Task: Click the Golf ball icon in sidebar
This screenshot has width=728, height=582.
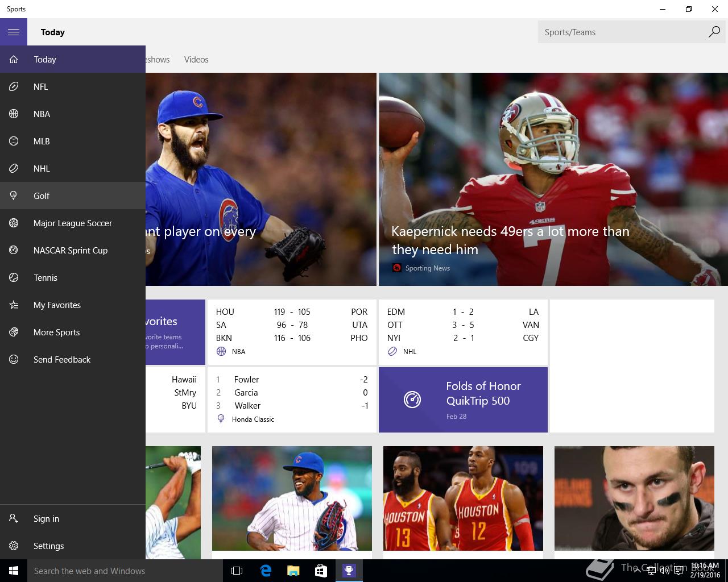Action: [x=14, y=196]
